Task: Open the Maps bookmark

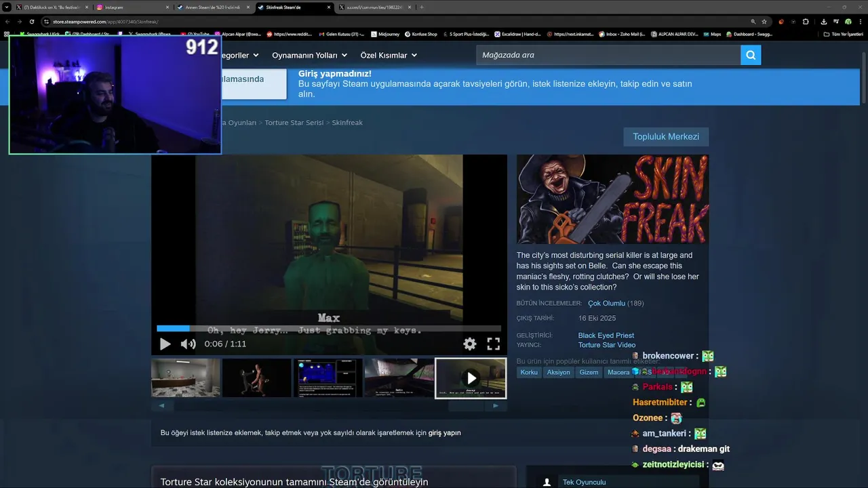Action: [712, 34]
